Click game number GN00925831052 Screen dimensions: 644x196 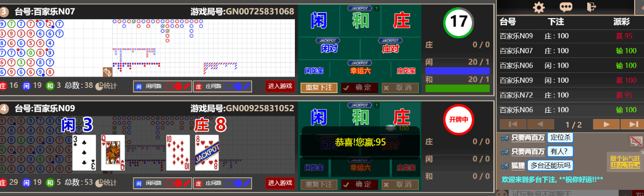pyautogui.click(x=260, y=108)
